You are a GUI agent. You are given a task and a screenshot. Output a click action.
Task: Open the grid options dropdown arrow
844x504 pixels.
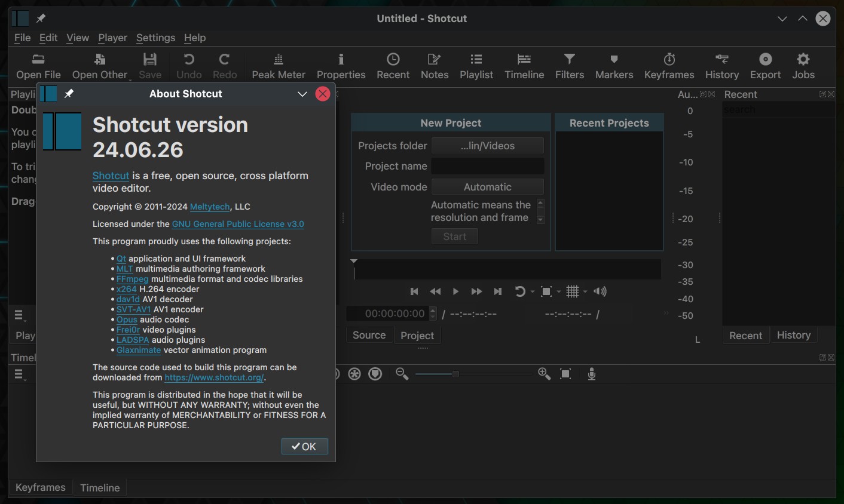[x=585, y=292]
